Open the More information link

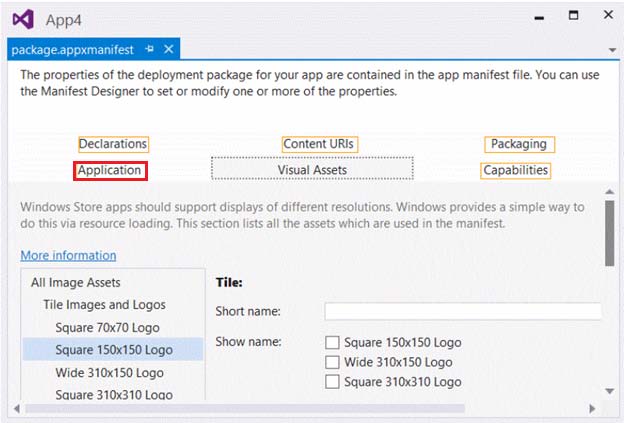tap(68, 255)
